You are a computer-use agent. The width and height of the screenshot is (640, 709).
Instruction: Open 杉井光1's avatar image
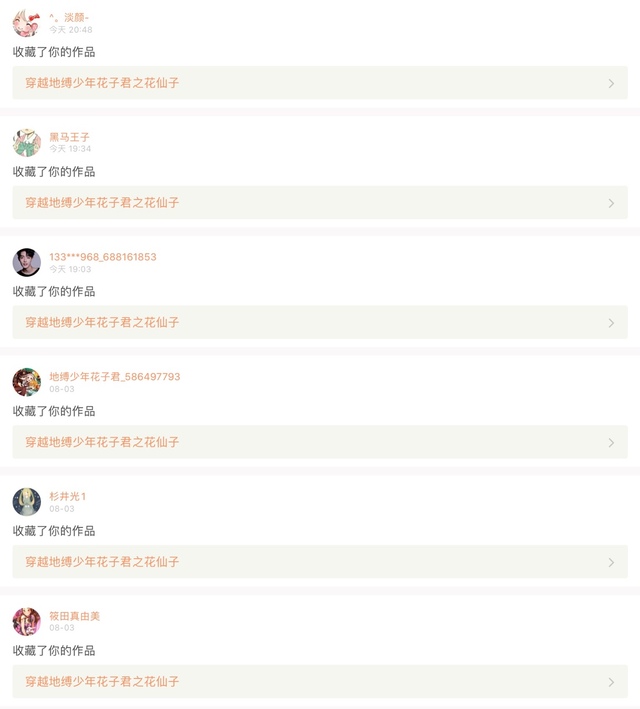coord(26,502)
